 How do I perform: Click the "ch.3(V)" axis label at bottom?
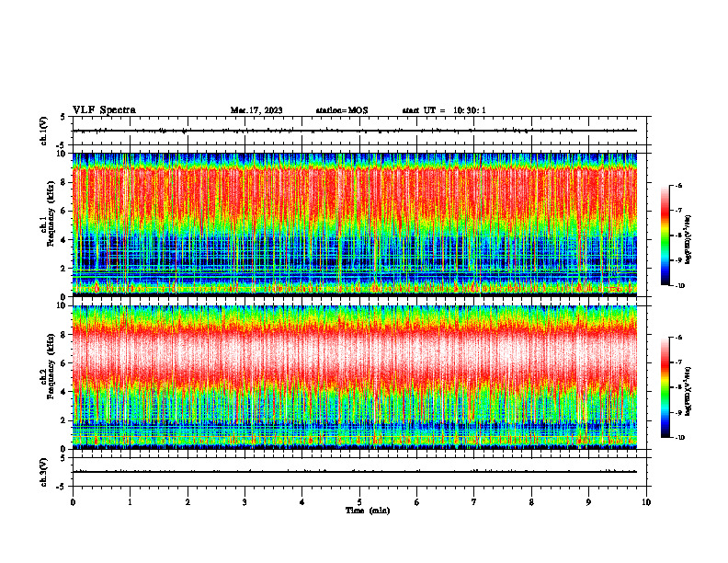click(x=44, y=472)
